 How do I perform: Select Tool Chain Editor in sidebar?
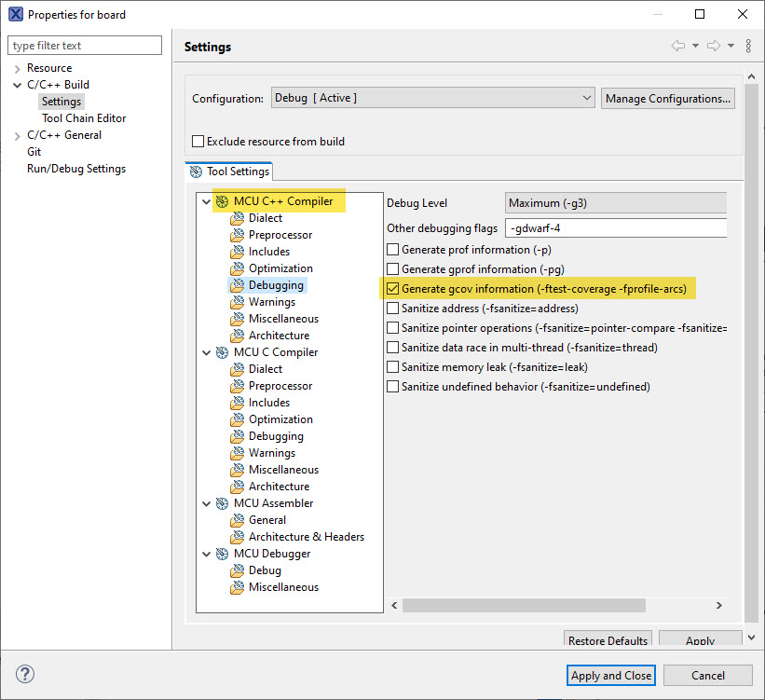pyautogui.click(x=84, y=118)
